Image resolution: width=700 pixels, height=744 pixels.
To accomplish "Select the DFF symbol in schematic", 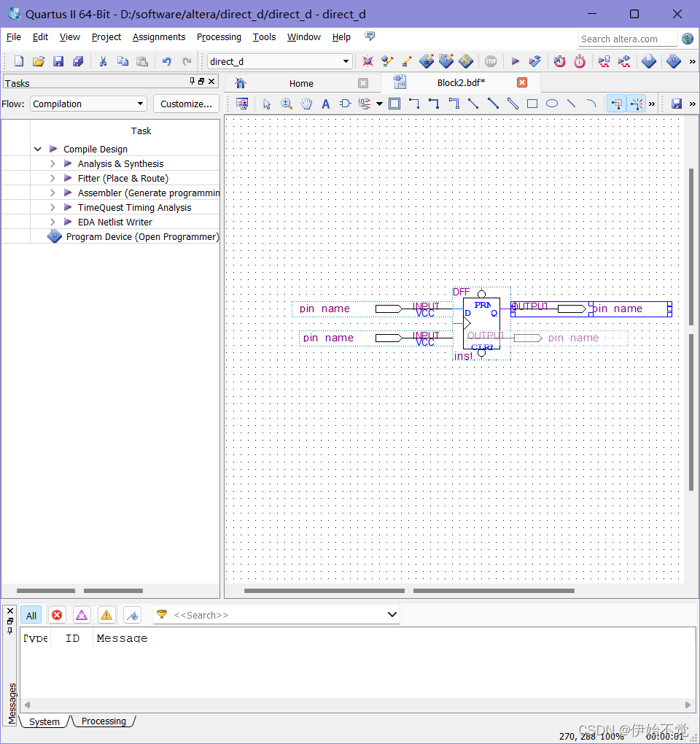I will click(481, 324).
